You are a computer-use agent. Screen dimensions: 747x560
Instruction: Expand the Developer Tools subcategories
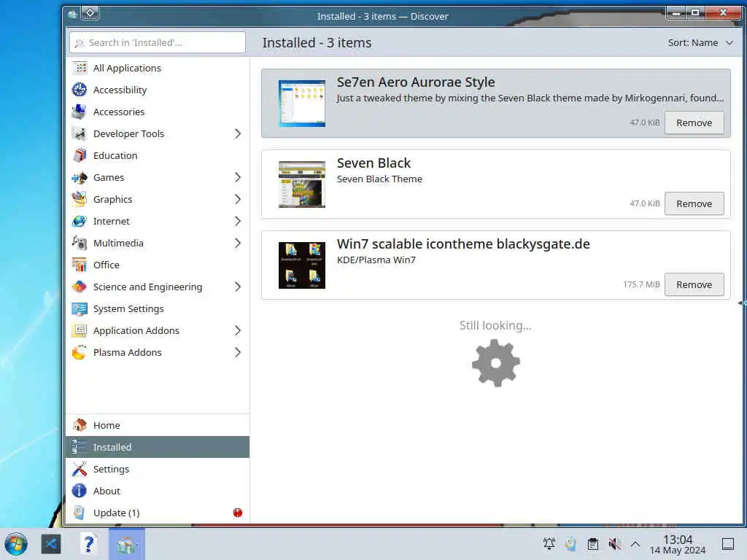coord(238,134)
